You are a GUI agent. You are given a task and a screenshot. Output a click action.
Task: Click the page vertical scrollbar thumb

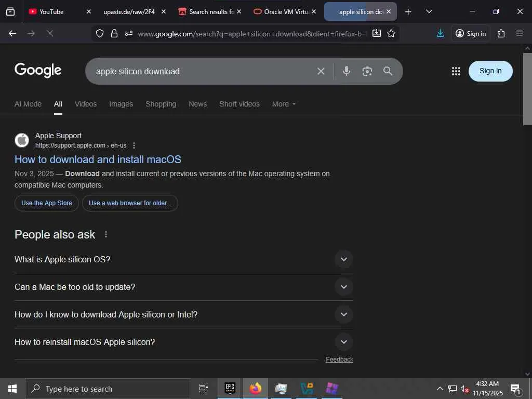coord(527,89)
